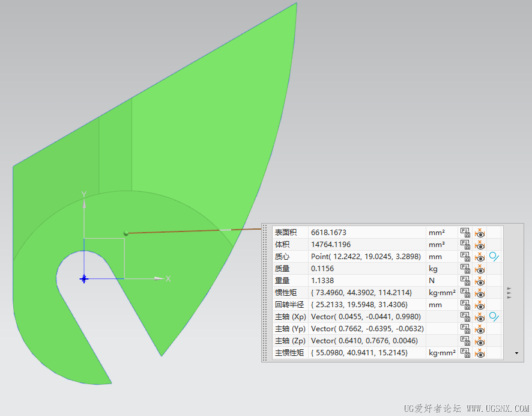The height and width of the screenshot is (416, 532).
Task: Toggle display eye icon for 质心
Action: coord(480,257)
